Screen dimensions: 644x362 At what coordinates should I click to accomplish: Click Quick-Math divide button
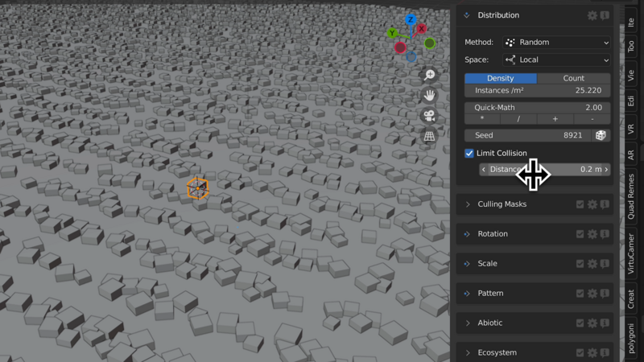[x=518, y=119]
